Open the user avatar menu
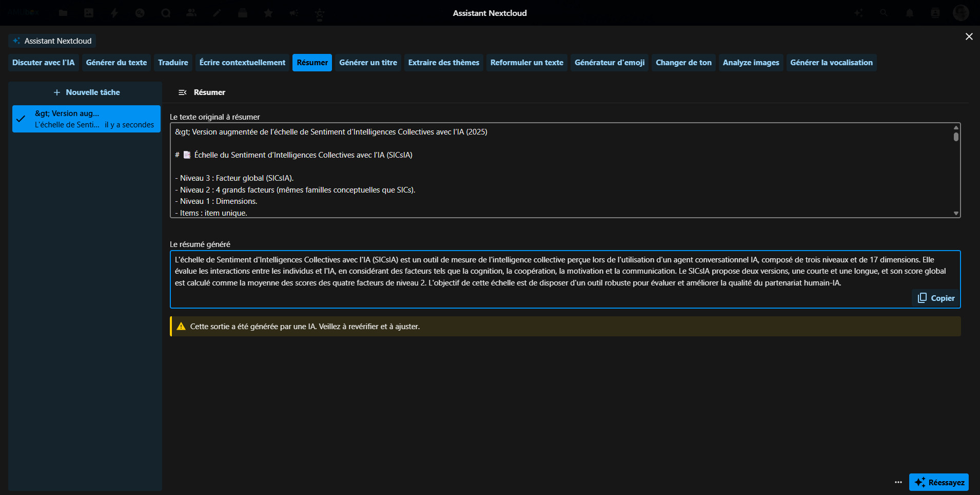980x495 pixels. coord(961,13)
